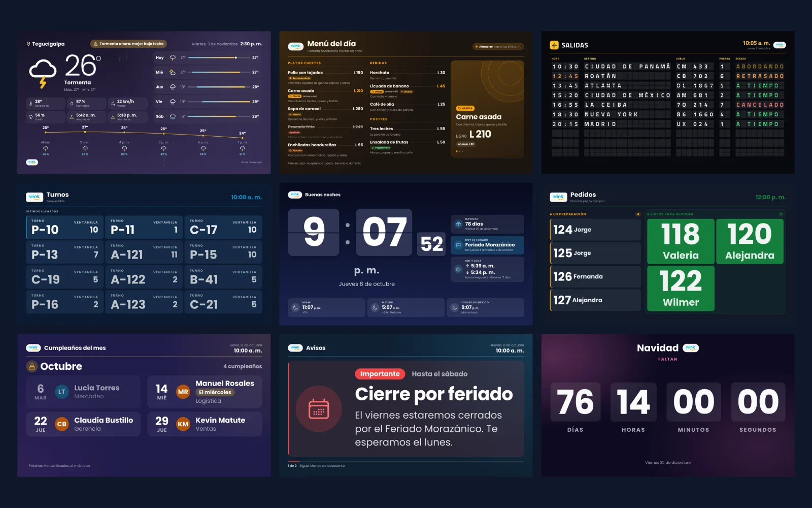This screenshot has width=812, height=508.
Task: Click the NUEVA YORK departure row
Action: coord(668,115)
